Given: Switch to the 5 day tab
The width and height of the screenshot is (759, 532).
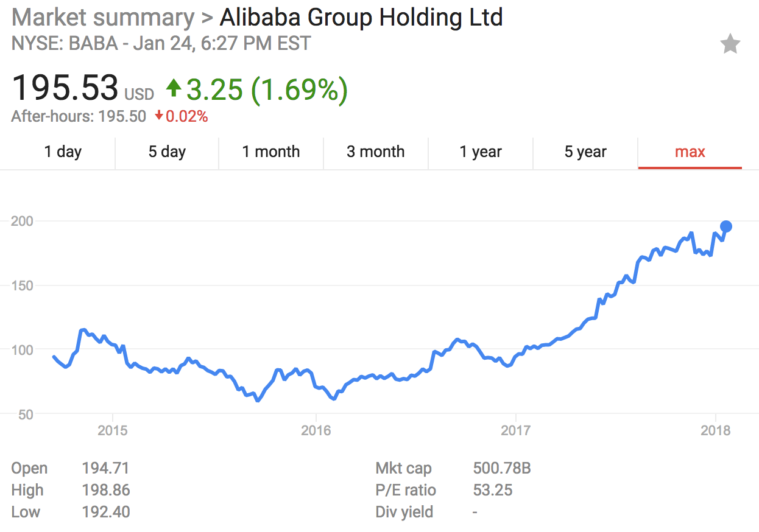Looking at the screenshot, I should [x=167, y=152].
